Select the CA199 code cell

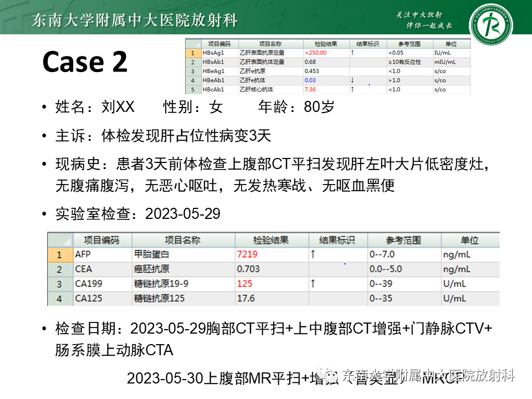pyautogui.click(x=103, y=284)
